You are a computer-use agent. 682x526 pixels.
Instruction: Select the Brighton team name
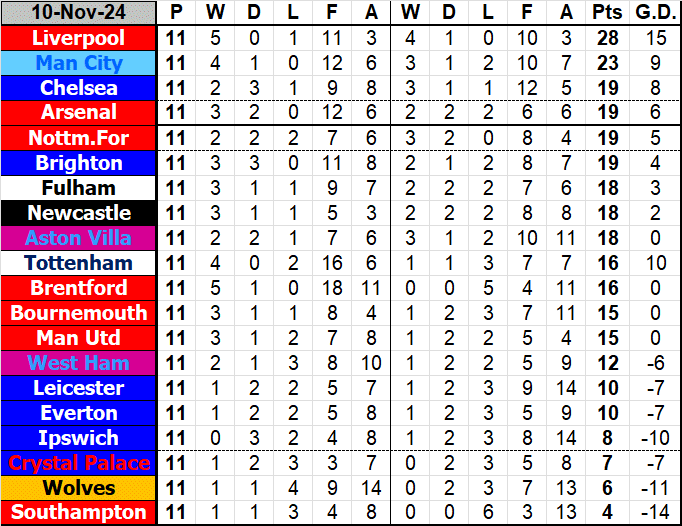point(79,163)
